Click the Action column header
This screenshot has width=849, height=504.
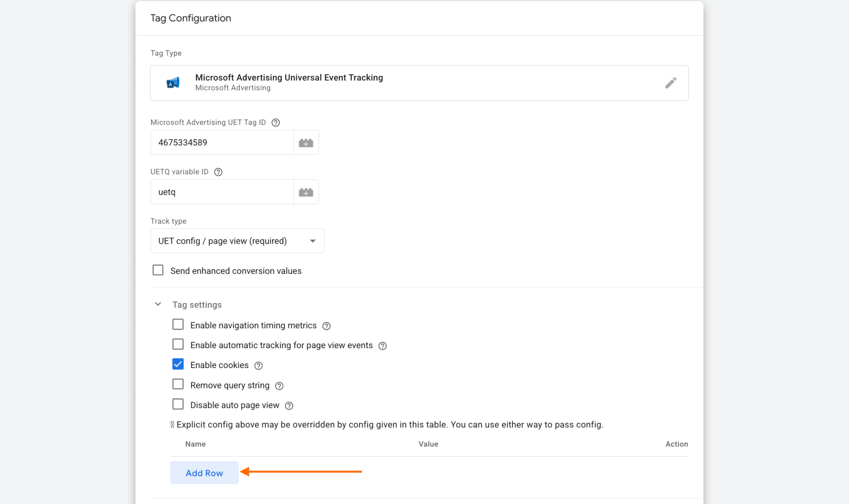pos(677,444)
